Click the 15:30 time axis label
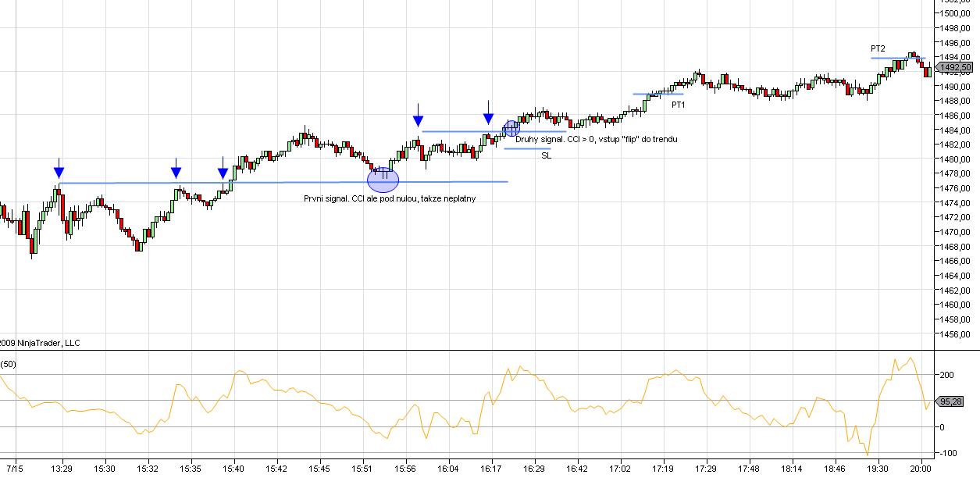The height and width of the screenshot is (478, 980). [105, 469]
